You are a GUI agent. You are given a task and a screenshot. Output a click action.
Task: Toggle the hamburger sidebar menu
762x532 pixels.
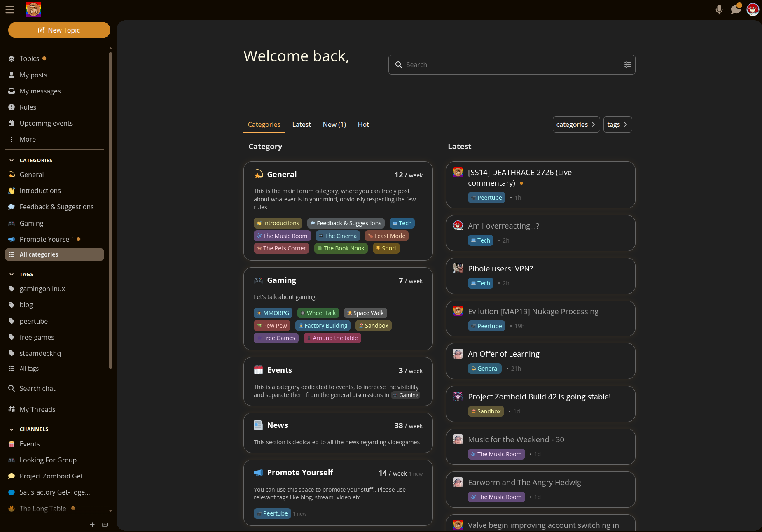point(10,9)
